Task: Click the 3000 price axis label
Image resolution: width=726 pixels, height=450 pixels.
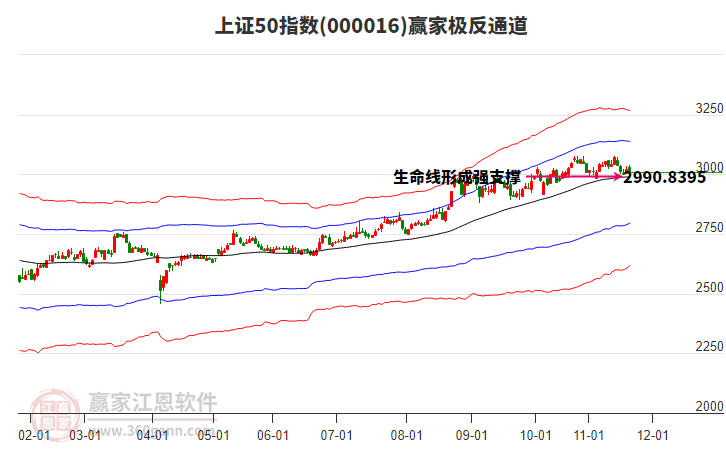Action: click(709, 167)
